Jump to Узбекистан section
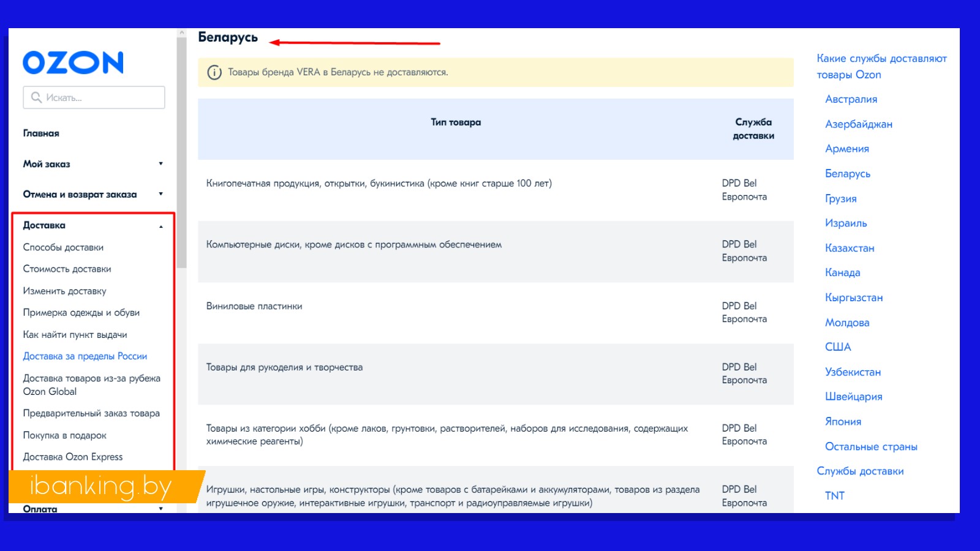The image size is (980, 551). click(853, 372)
